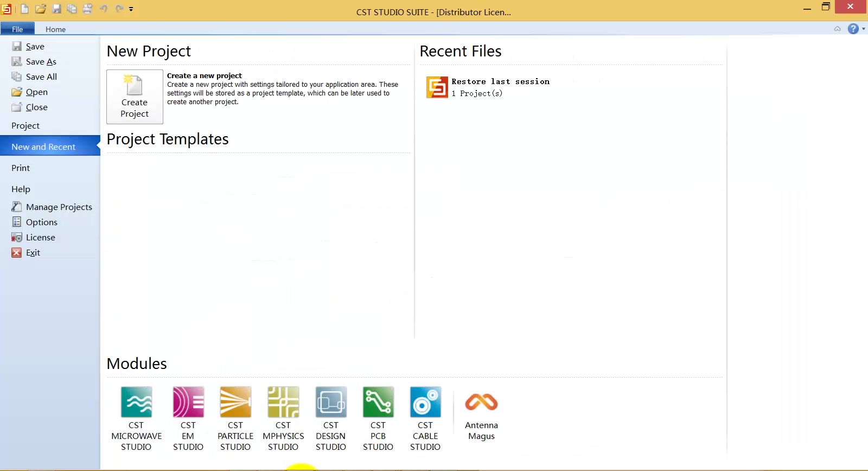Click the Save All icon in sidebar

tap(17, 77)
